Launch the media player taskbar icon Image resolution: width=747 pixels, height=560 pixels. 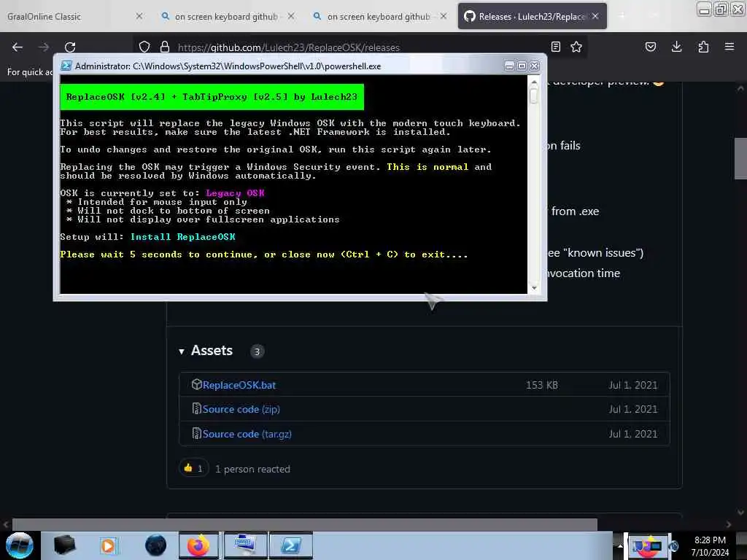(x=108, y=545)
